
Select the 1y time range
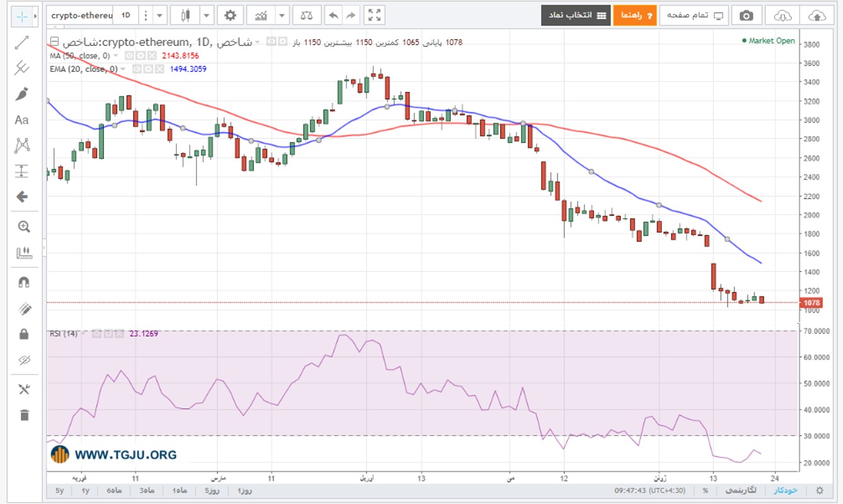[x=86, y=490]
